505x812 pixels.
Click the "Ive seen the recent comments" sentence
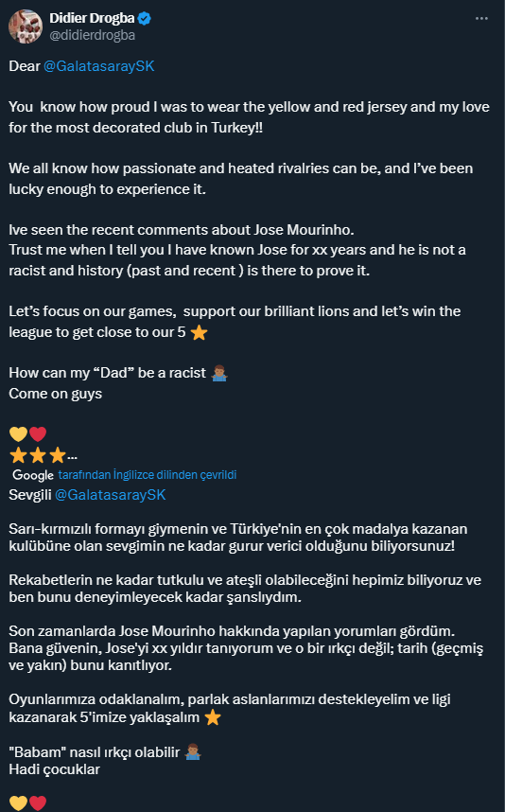pos(182,230)
